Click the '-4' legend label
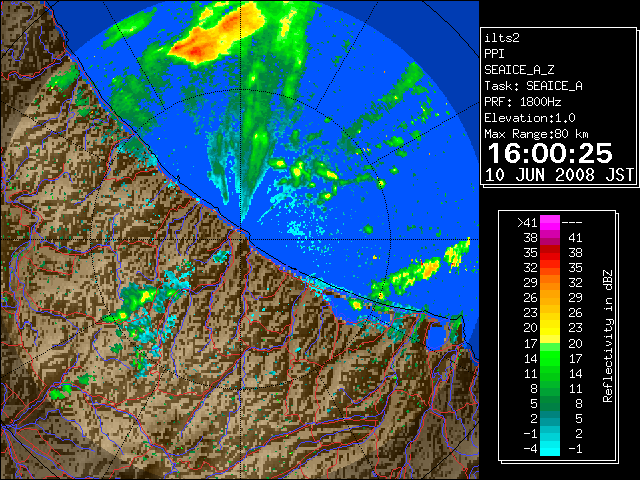The height and width of the screenshot is (480, 640). (530, 449)
